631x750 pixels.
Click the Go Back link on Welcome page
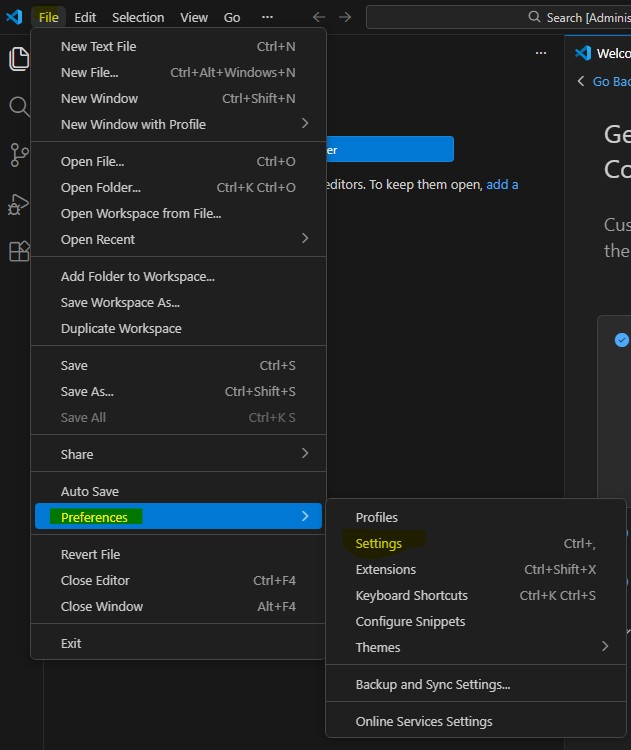click(x=610, y=81)
